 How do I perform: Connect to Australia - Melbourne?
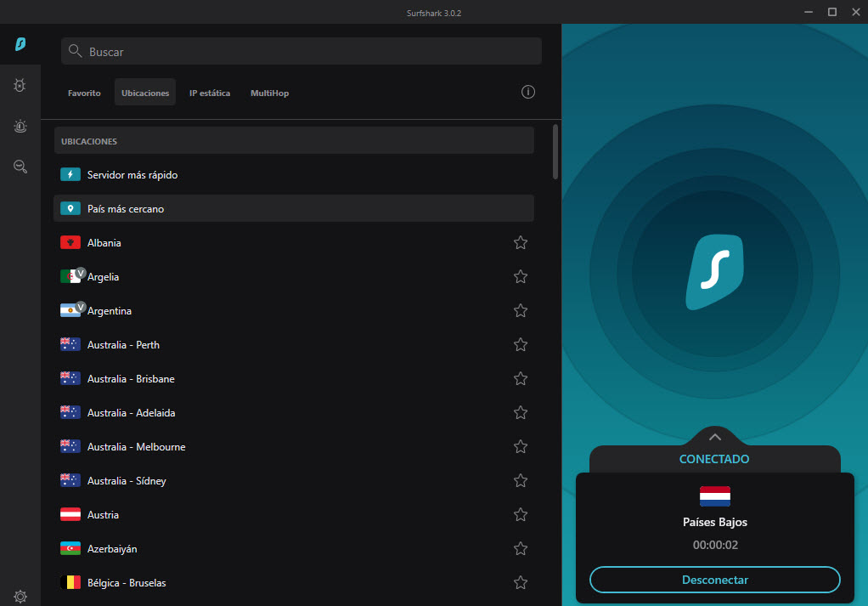click(x=294, y=446)
